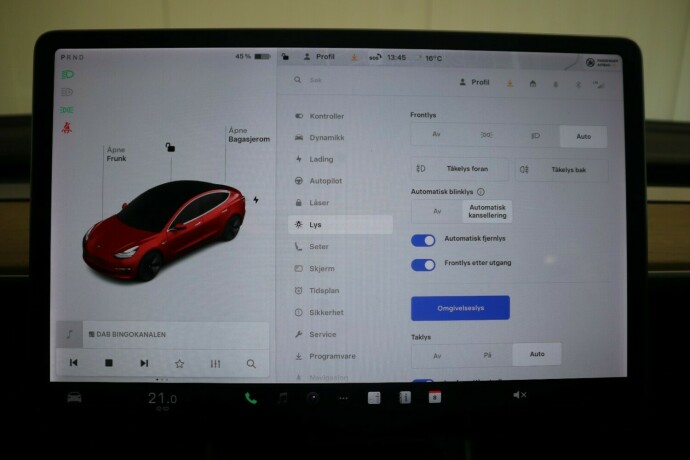690x460 pixels.
Task: Tap the car icon in bottom bar
Action: click(74, 397)
